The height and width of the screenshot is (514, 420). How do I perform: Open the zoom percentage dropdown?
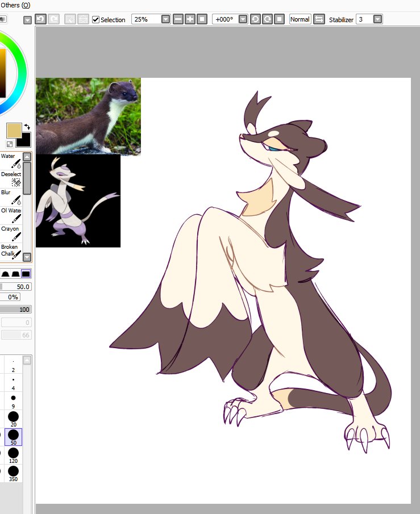pyautogui.click(x=166, y=19)
